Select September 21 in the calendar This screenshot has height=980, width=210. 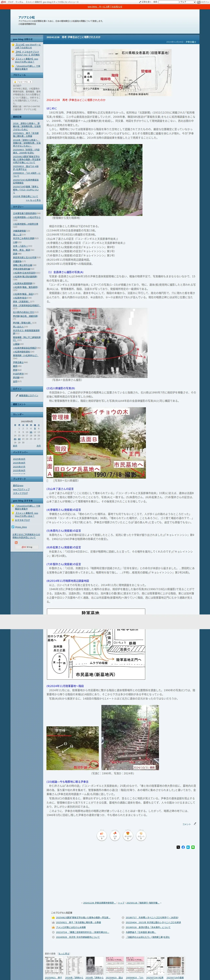point(15,439)
